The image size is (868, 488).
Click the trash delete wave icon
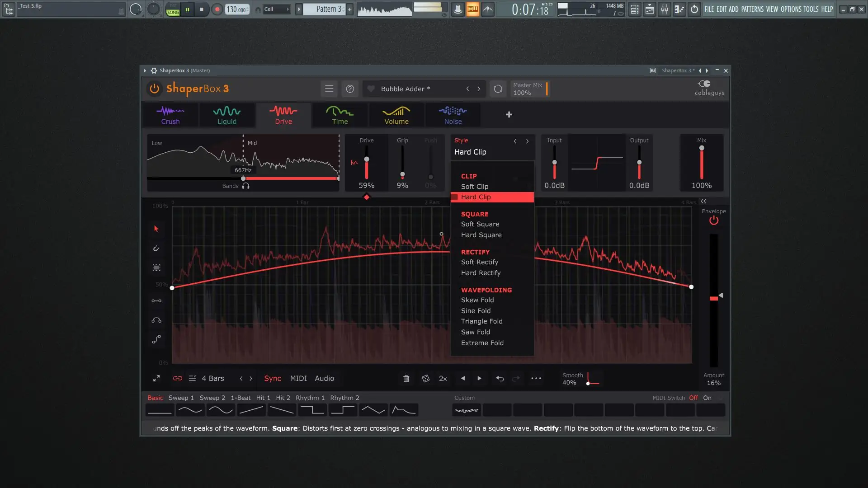(x=406, y=379)
